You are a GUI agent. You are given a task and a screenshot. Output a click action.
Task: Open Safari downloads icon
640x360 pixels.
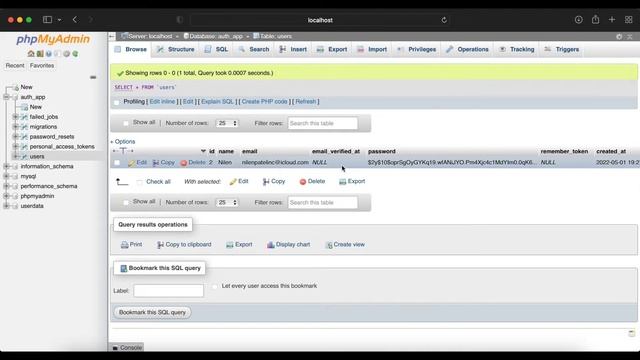[x=578, y=20]
